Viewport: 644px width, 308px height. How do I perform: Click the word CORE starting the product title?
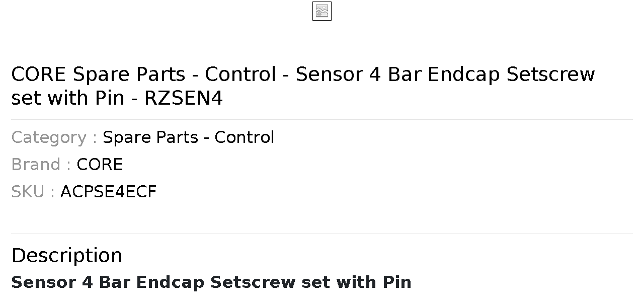39,74
